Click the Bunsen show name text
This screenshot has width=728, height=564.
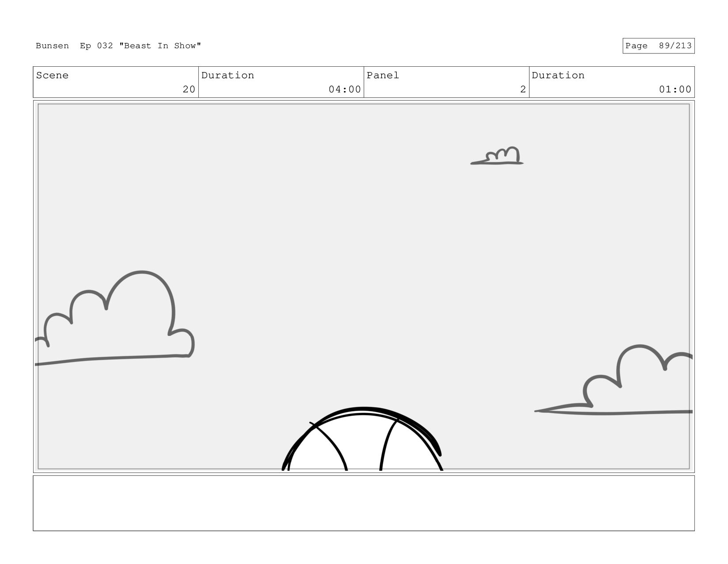[x=52, y=46]
